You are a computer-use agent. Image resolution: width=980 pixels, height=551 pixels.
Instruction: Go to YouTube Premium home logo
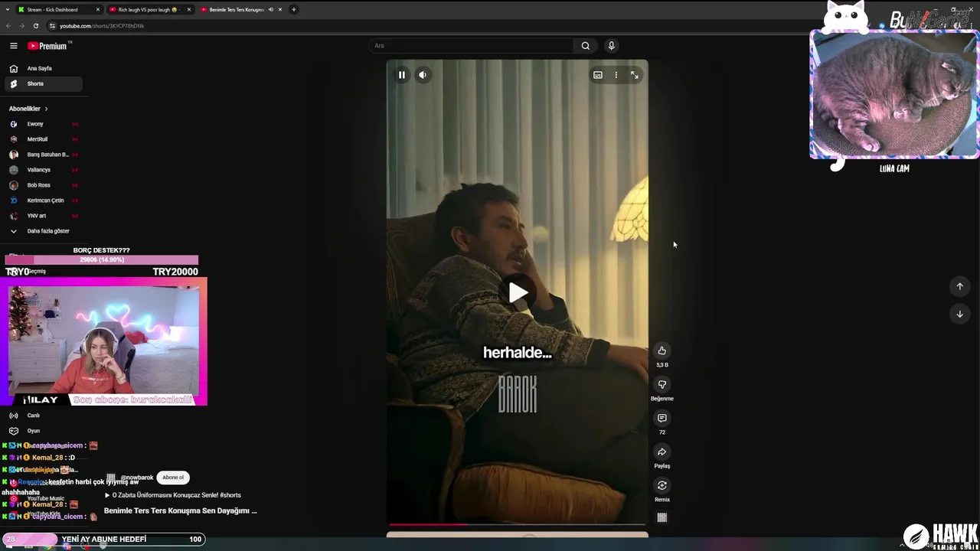47,46
